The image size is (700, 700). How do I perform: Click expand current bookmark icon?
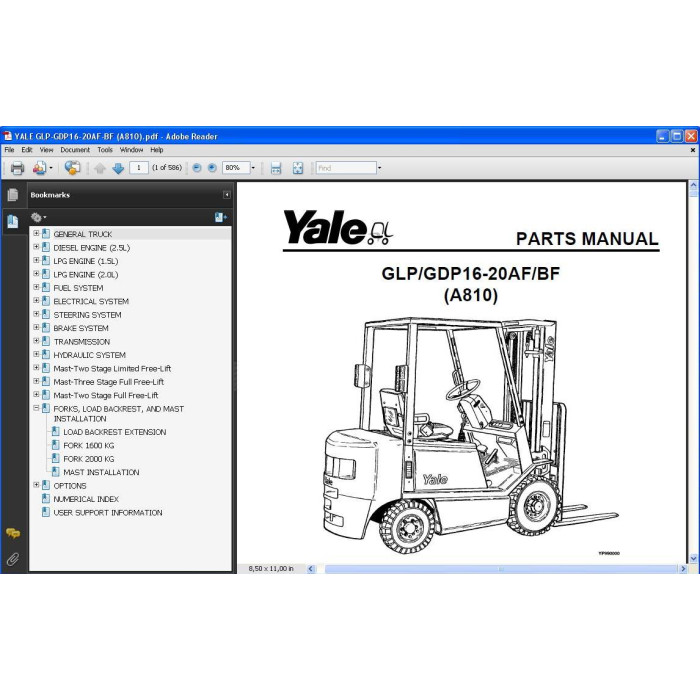[x=221, y=217]
